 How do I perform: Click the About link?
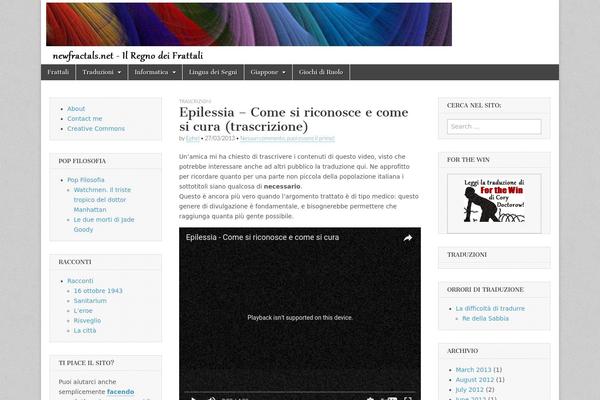click(76, 109)
